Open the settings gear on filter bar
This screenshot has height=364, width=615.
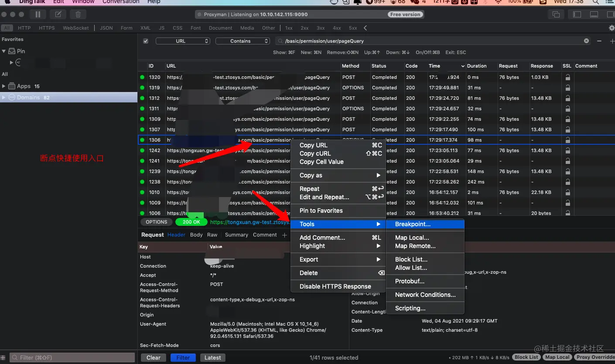612,28
